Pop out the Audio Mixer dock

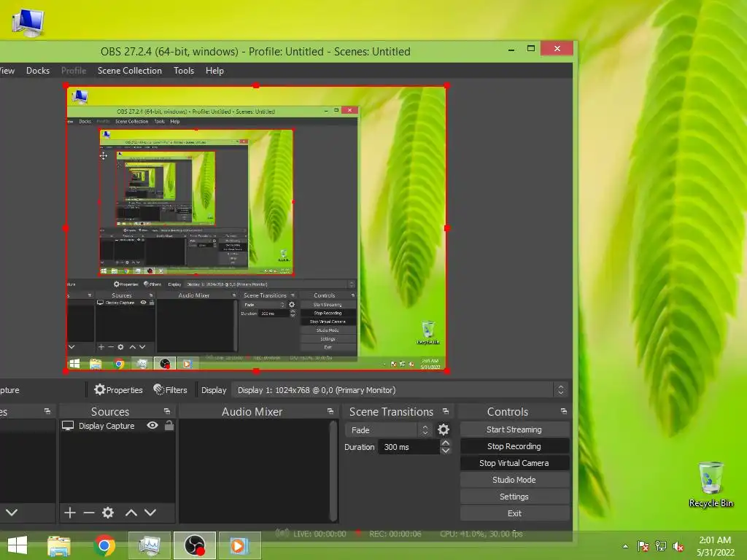pos(330,411)
